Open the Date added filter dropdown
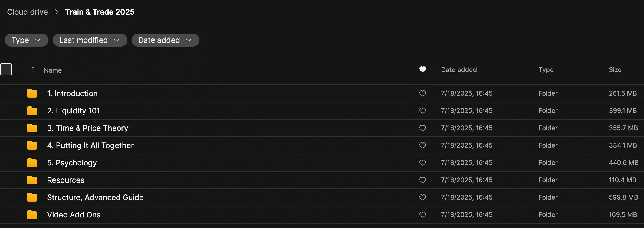Screen dimensions: 644x228 coord(165,40)
